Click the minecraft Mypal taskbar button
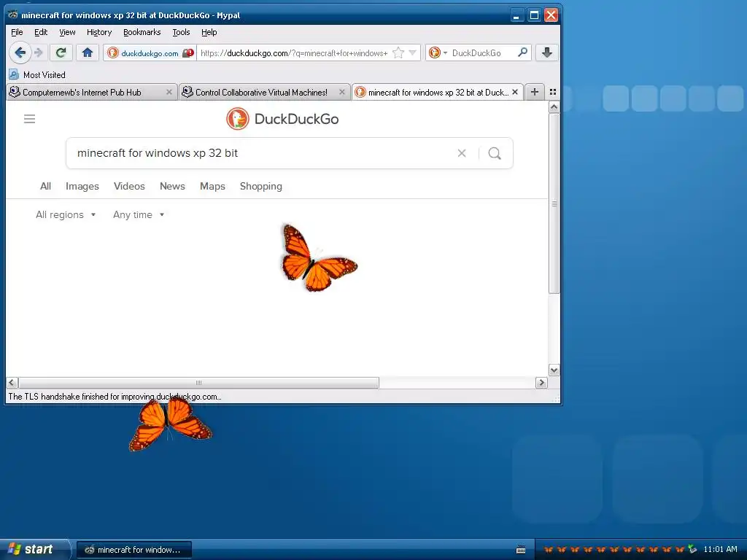The image size is (747, 560). click(134, 550)
